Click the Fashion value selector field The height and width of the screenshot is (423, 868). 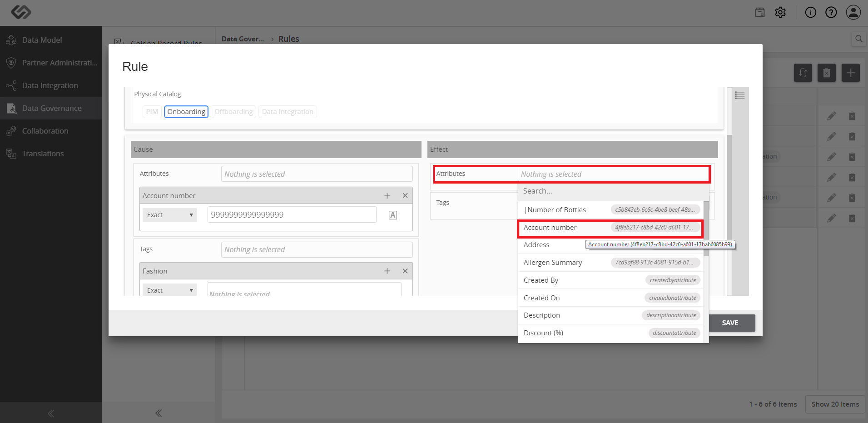click(304, 289)
